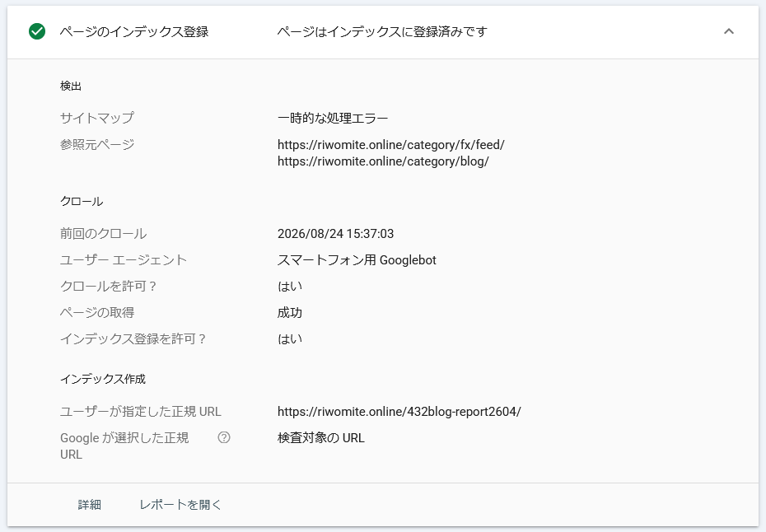The height and width of the screenshot is (532, 766).
Task: Click the category/blog referring page URL
Action: (383, 161)
